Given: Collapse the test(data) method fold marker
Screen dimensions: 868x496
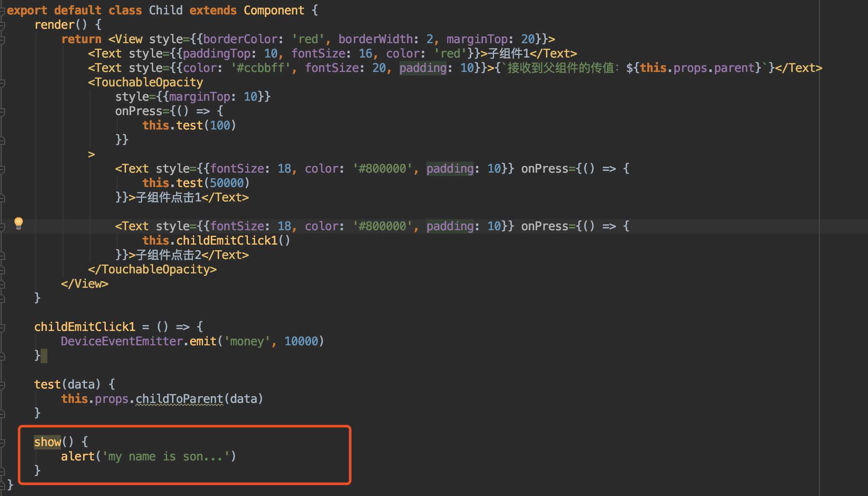Looking at the screenshot, I should (x=2, y=385).
